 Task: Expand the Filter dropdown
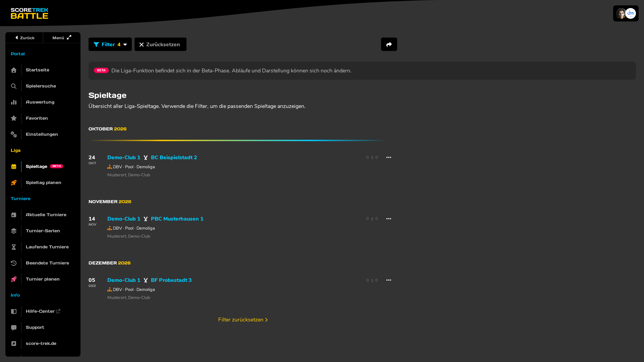point(110,44)
